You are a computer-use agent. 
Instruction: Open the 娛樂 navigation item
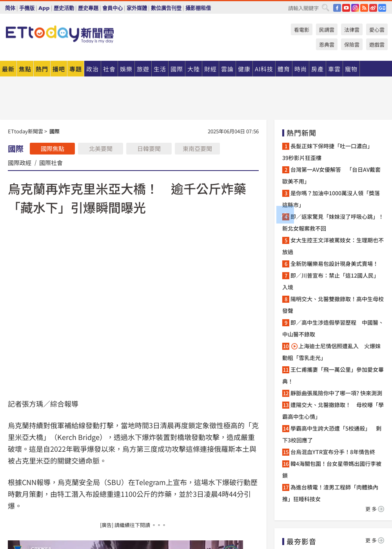(126, 69)
